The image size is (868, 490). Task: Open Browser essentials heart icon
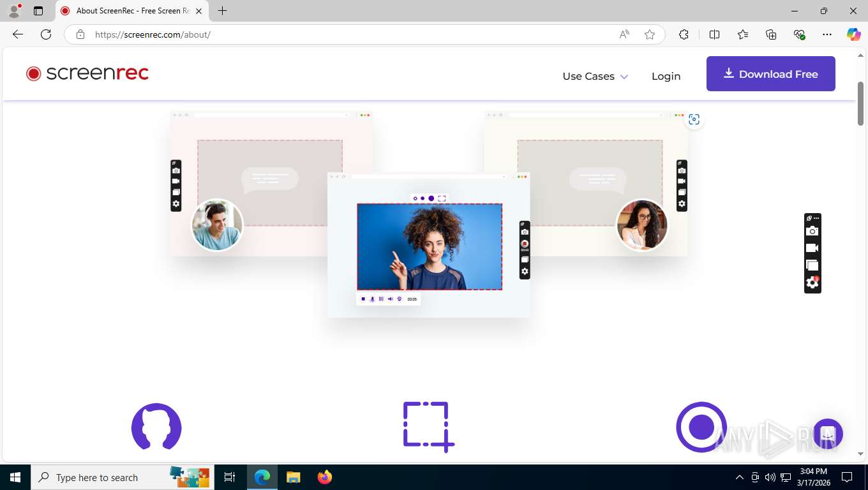(799, 34)
